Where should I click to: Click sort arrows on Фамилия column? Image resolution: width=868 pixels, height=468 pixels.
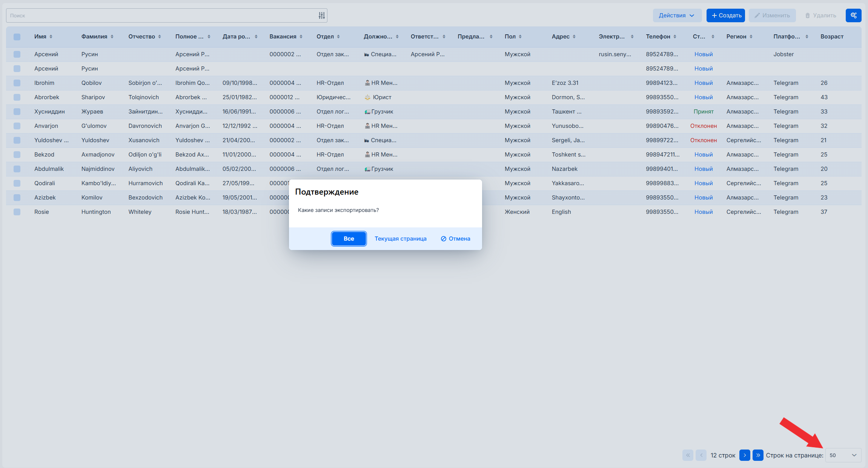[112, 37]
